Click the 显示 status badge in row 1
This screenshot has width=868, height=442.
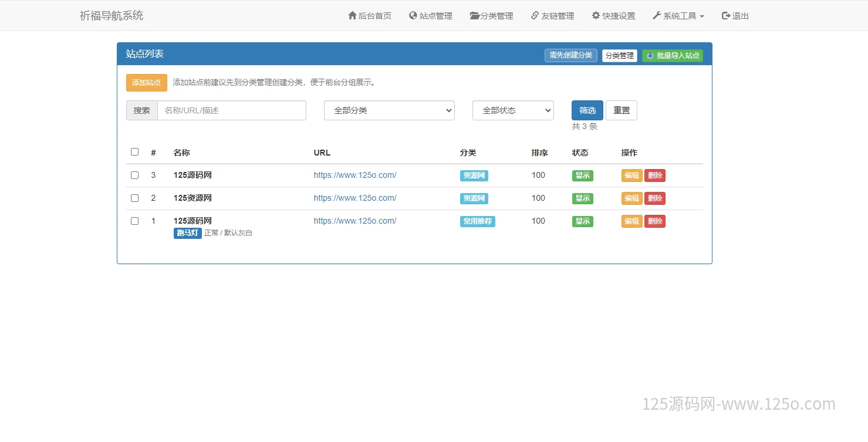click(583, 221)
